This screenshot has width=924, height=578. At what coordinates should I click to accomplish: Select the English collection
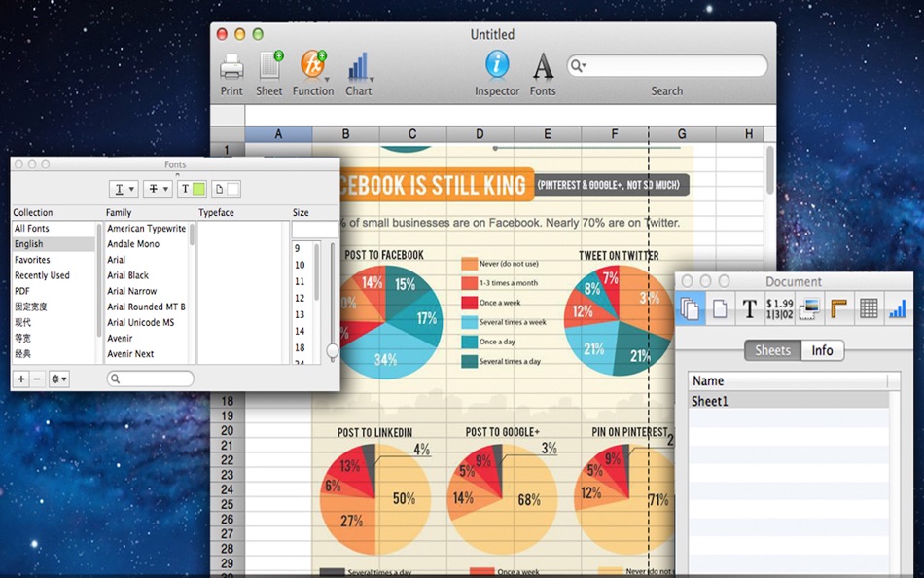click(x=53, y=243)
